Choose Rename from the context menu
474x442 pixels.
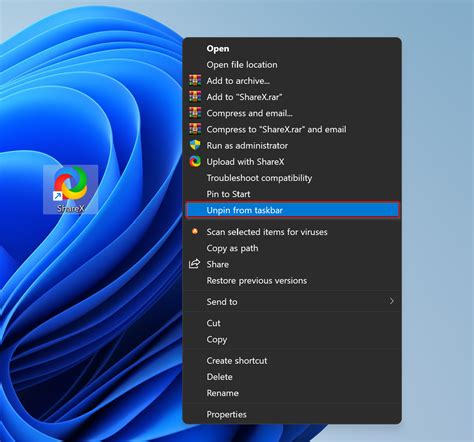pos(292,393)
